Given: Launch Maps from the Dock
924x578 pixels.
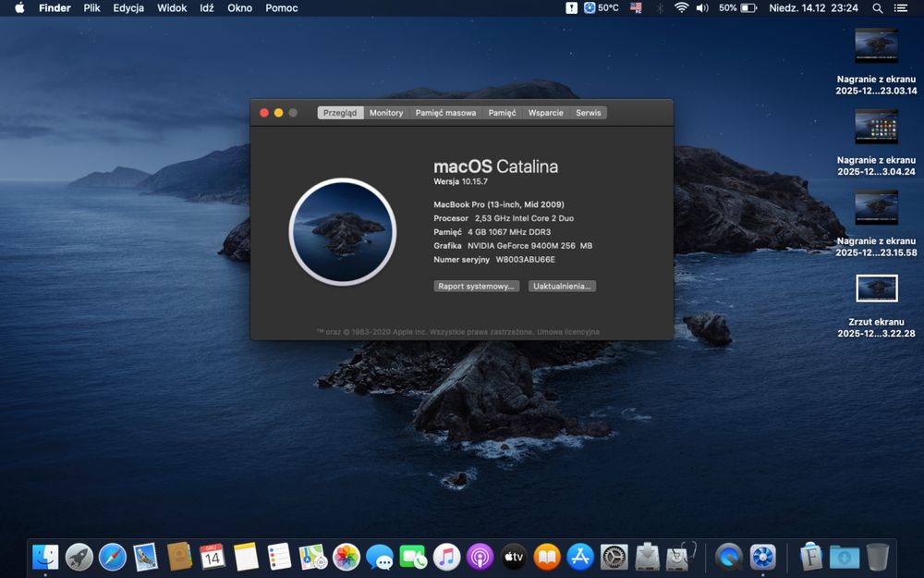Looking at the screenshot, I should point(313,557).
